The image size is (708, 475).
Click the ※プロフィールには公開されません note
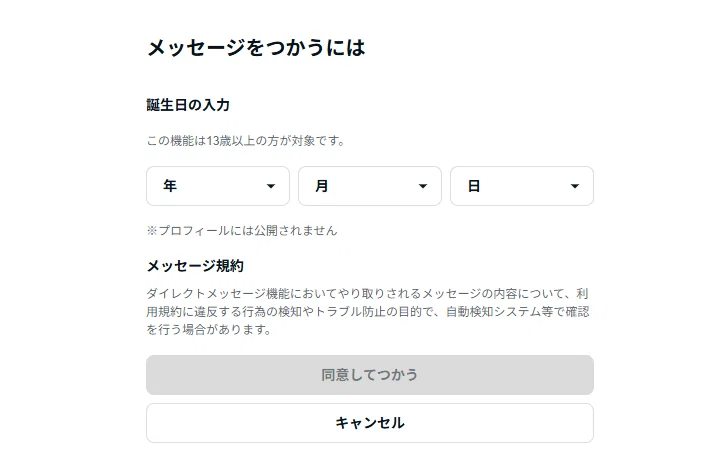[x=242, y=231]
